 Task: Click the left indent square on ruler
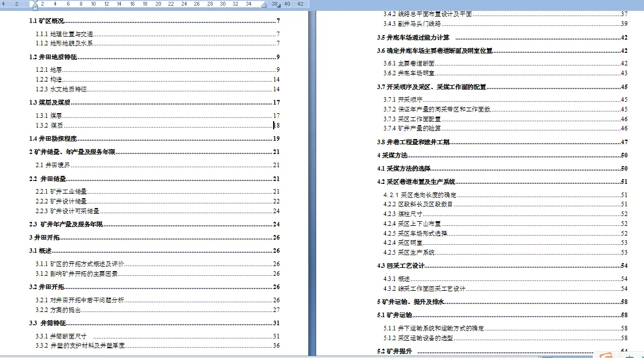pyautogui.click(x=35, y=8)
